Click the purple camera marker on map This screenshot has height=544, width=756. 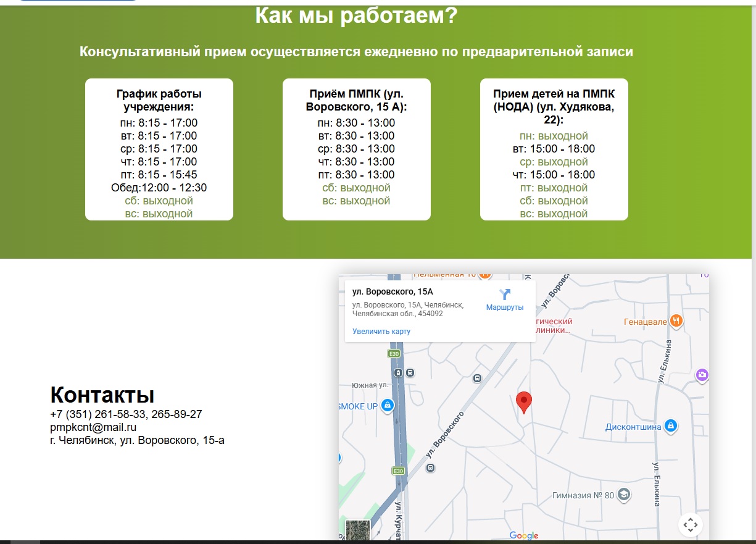tap(702, 375)
